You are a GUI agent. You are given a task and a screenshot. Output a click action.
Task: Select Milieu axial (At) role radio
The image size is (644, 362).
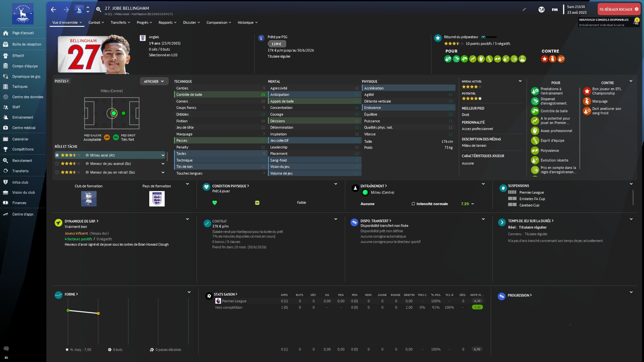[57, 155]
